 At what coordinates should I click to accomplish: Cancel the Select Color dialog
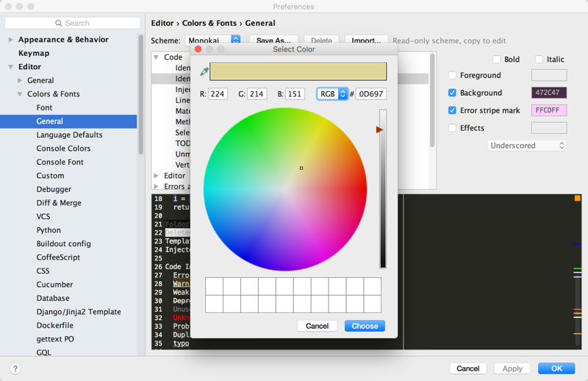click(x=317, y=326)
